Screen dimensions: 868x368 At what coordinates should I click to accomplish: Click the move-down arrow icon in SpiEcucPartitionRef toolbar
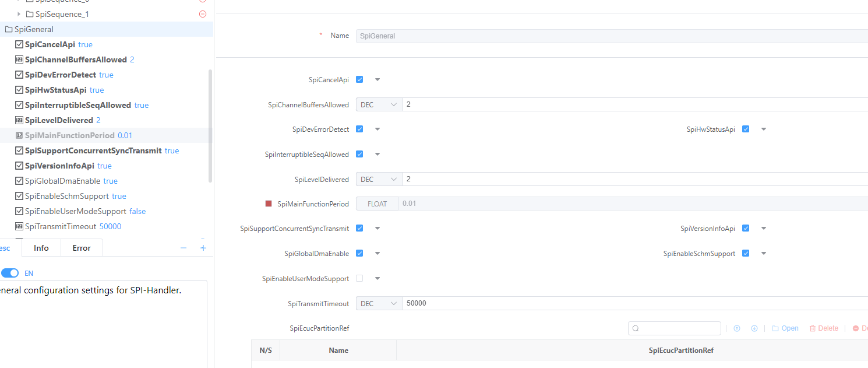tap(754, 328)
